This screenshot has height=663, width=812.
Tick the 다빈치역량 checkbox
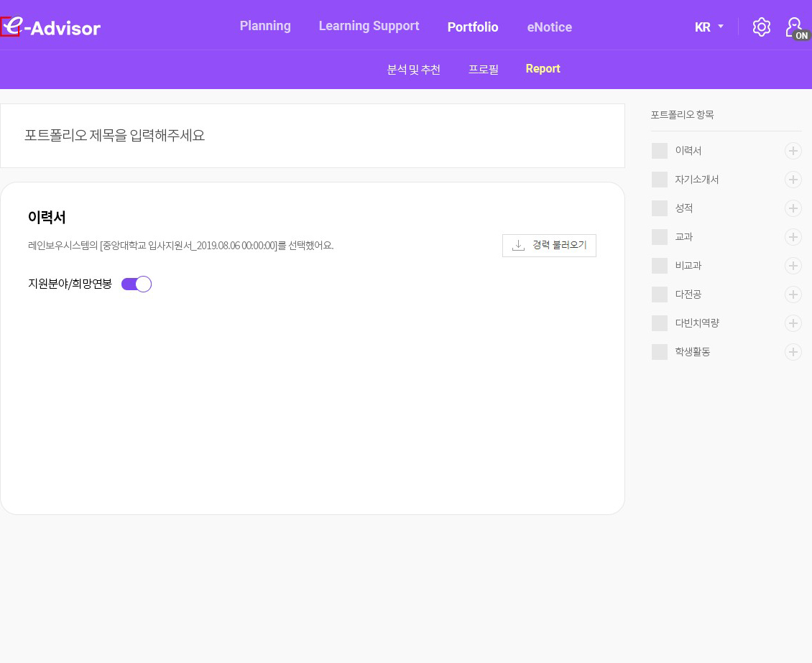(660, 323)
